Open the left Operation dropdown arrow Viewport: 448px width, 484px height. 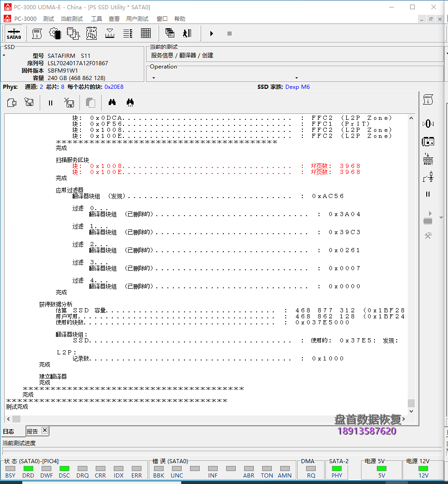153,78
